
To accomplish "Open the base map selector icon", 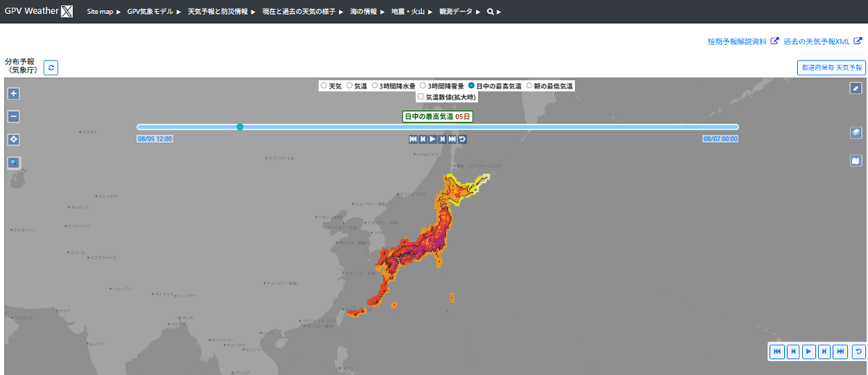I will coord(856,161).
